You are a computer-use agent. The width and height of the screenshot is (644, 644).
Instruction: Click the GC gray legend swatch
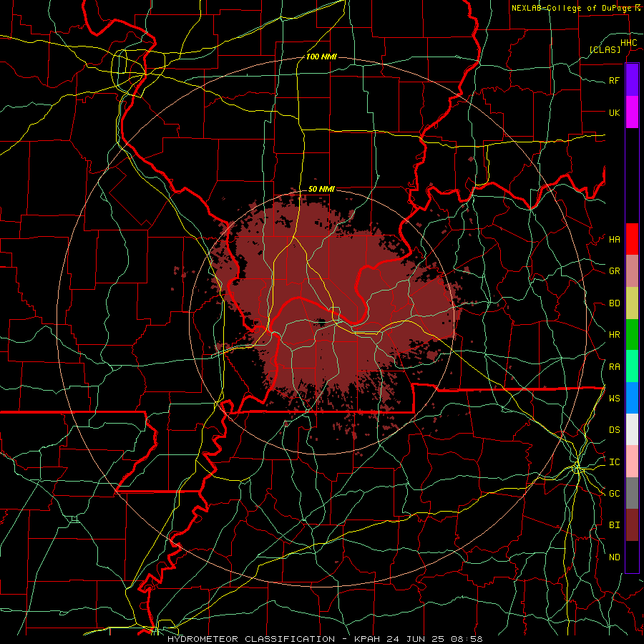tap(632, 493)
